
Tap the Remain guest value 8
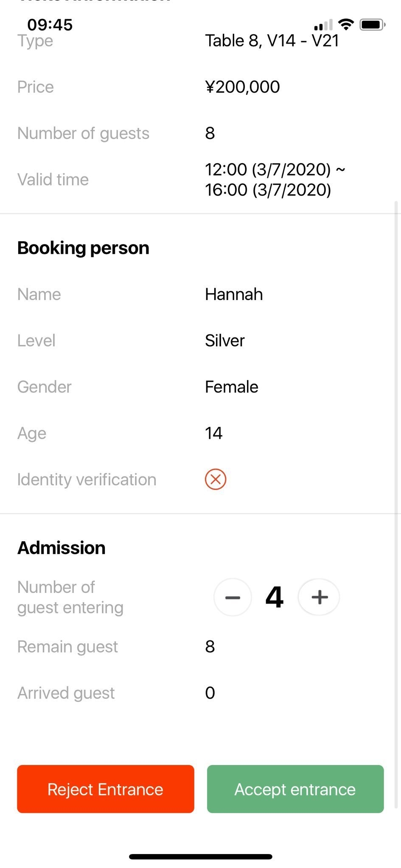pos(210,647)
